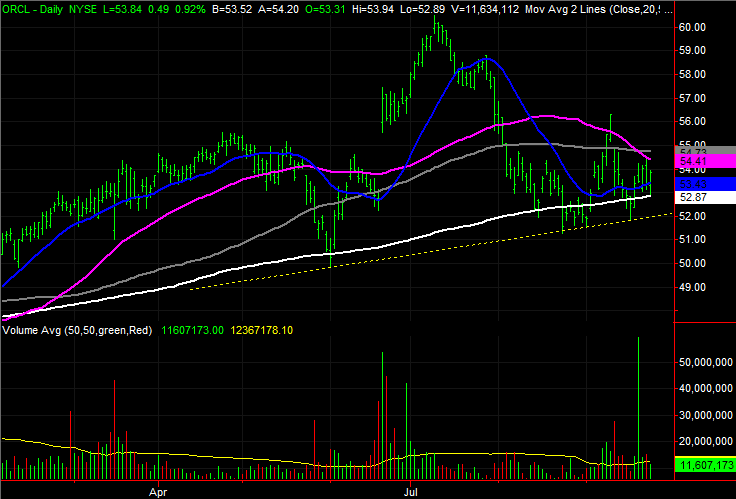The width and height of the screenshot is (736, 499).
Task: Click the 49.00 price axis label
Action: click(x=692, y=287)
